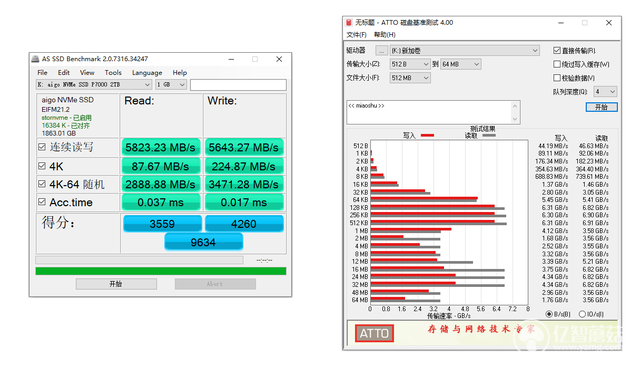The image size is (640, 366).
Task: Click the ATTO logo at the bottom
Action: pyautogui.click(x=374, y=333)
